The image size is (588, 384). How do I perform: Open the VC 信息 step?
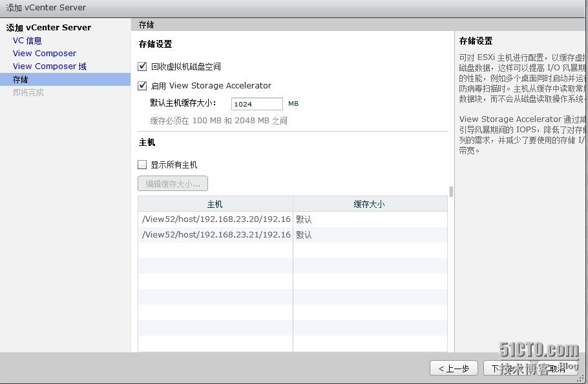pyautogui.click(x=27, y=41)
